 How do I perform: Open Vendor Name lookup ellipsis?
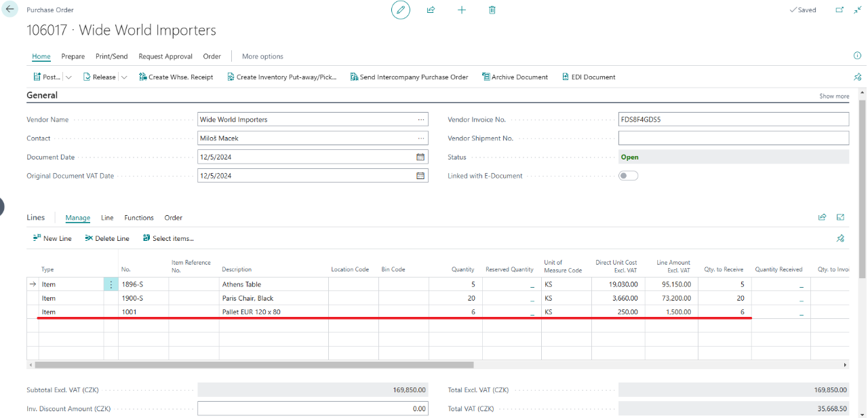click(x=420, y=119)
